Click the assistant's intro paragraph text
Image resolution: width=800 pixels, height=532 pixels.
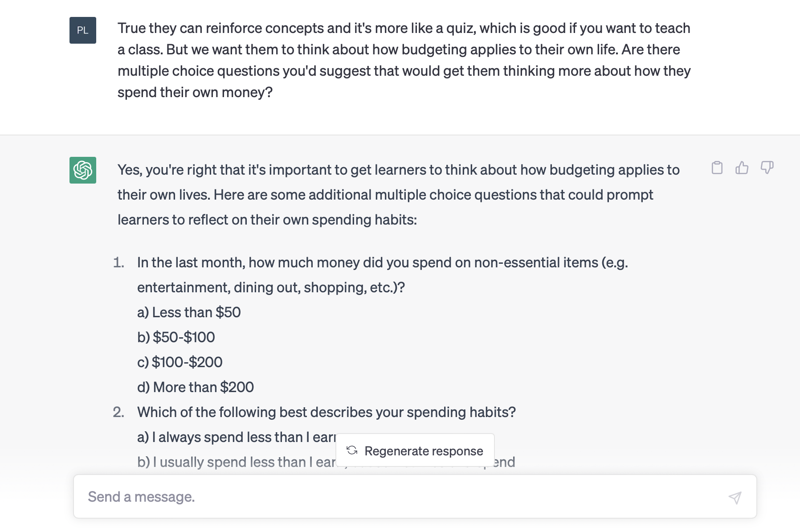pyautogui.click(x=399, y=195)
